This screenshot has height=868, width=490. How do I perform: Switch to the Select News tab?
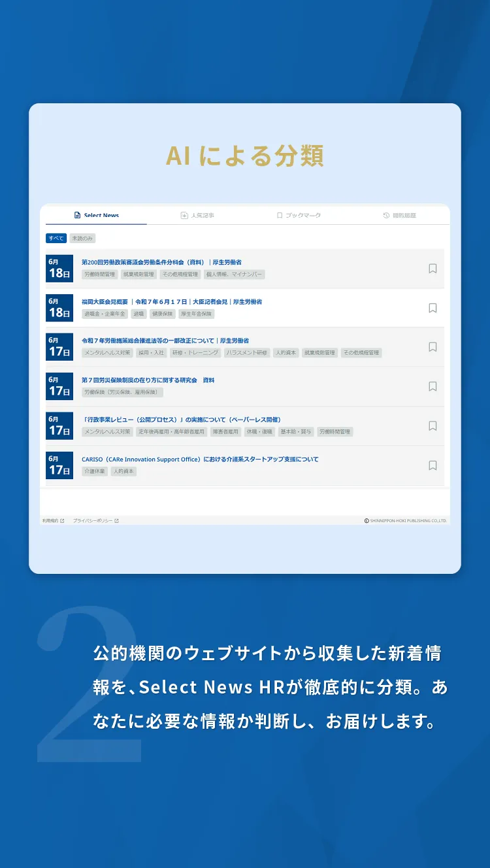[97, 215]
